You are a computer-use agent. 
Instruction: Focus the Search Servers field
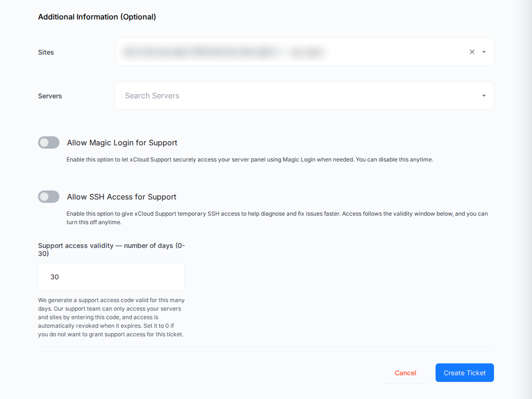304,95
